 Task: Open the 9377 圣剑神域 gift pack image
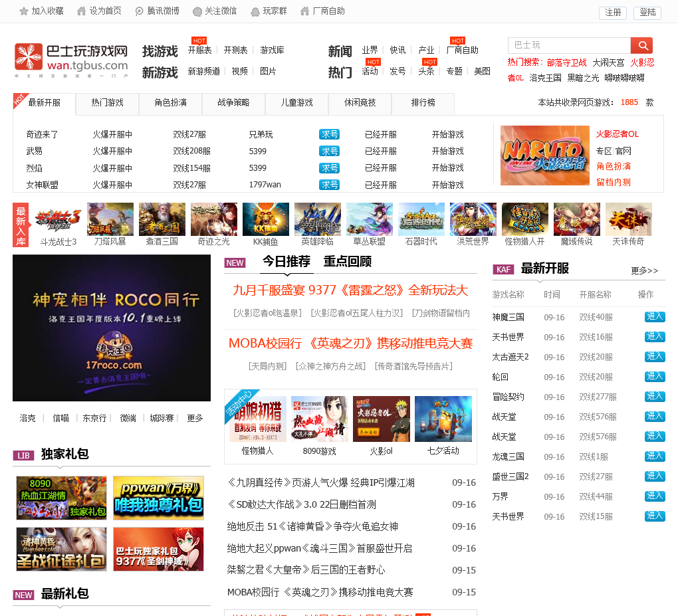pos(158,549)
